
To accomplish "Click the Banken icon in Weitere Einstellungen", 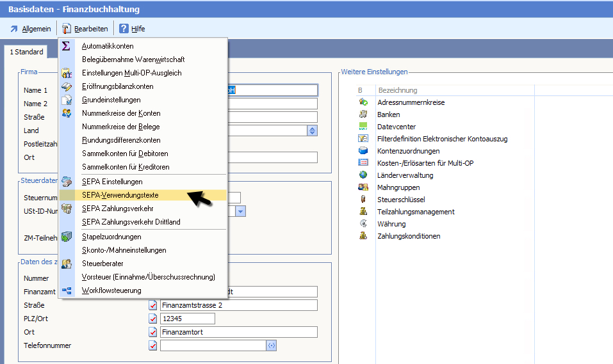I will [363, 115].
